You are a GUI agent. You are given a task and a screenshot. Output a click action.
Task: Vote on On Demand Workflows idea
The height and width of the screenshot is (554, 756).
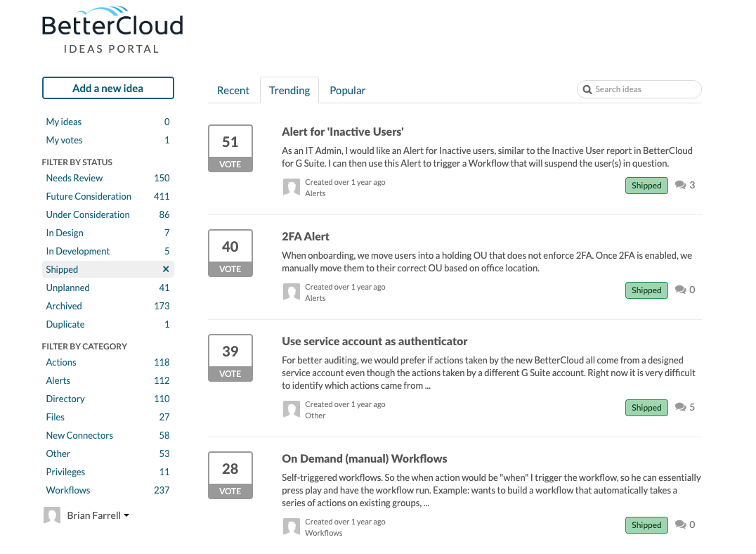[x=230, y=491]
